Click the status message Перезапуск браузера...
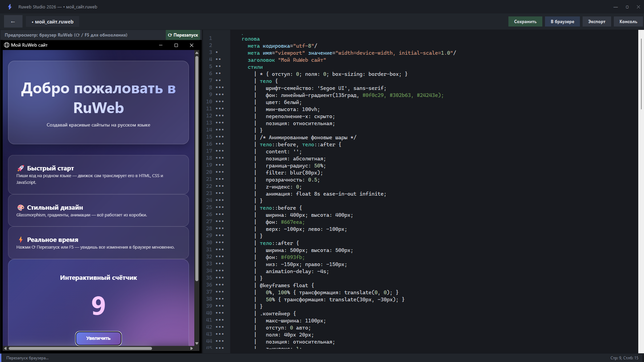The height and width of the screenshot is (362, 644). pos(28,358)
